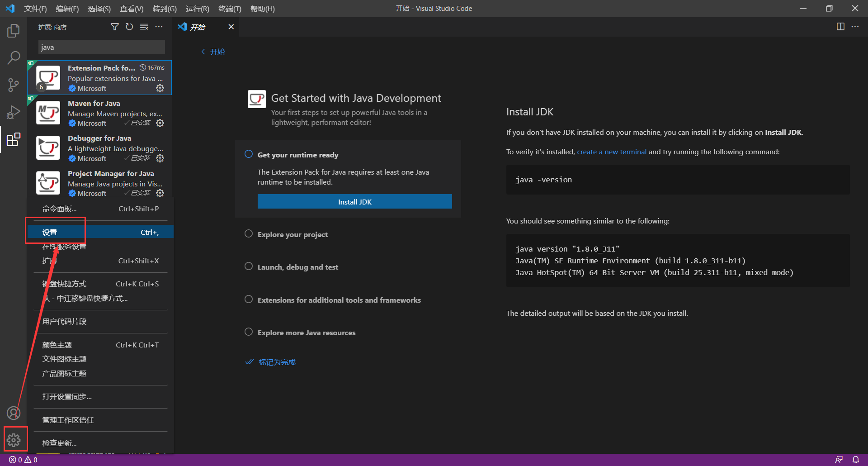Click the feedback icon in status bar
Image resolution: width=868 pixels, height=466 pixels.
point(839,460)
